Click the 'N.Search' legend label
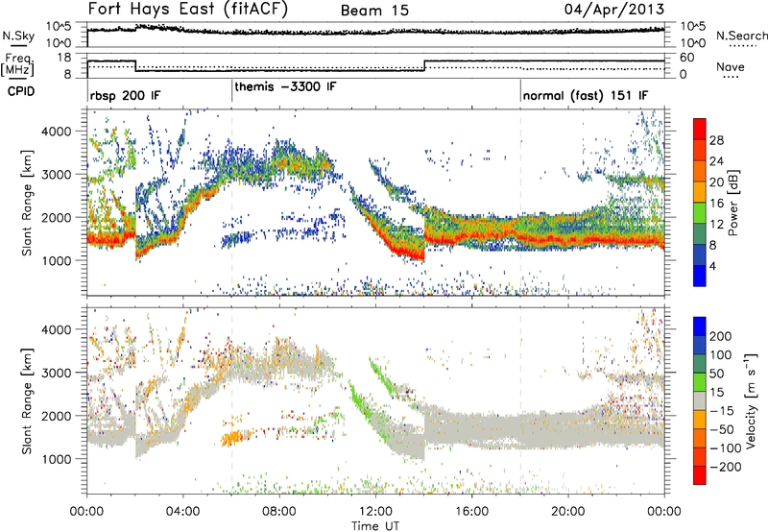Viewport: 768px width, 532px height. 741,36
